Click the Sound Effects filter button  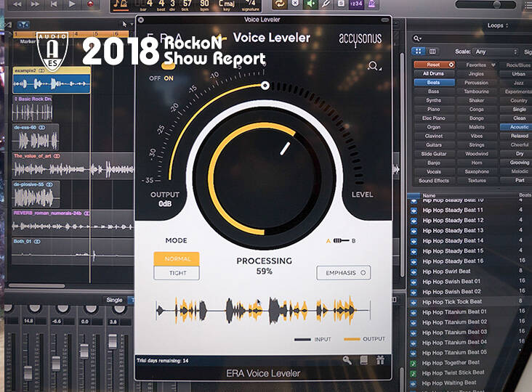point(434,181)
